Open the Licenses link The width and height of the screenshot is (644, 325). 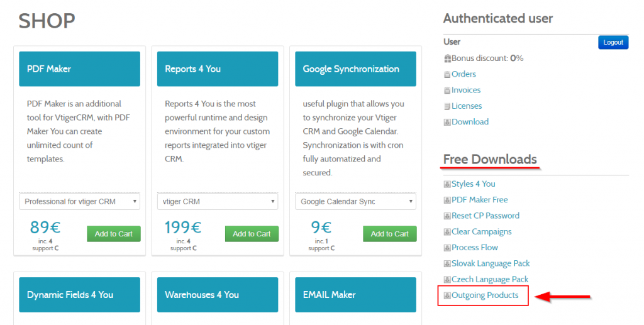tap(467, 106)
